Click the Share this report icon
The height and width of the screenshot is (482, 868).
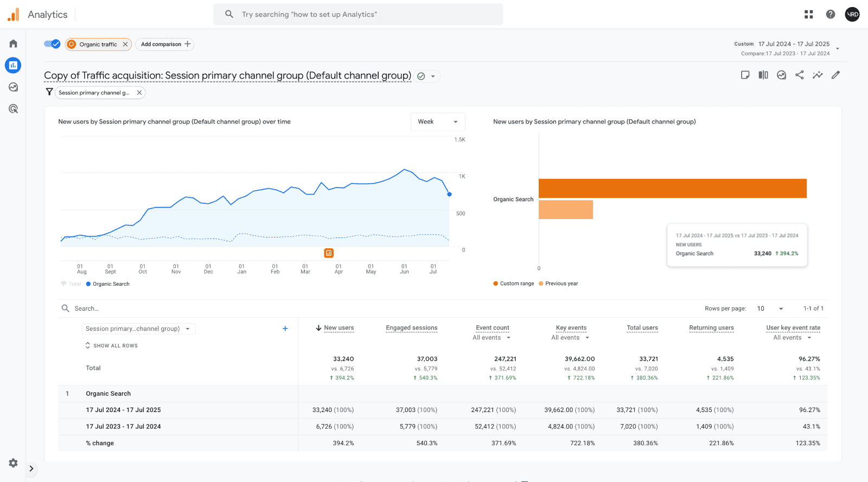799,75
